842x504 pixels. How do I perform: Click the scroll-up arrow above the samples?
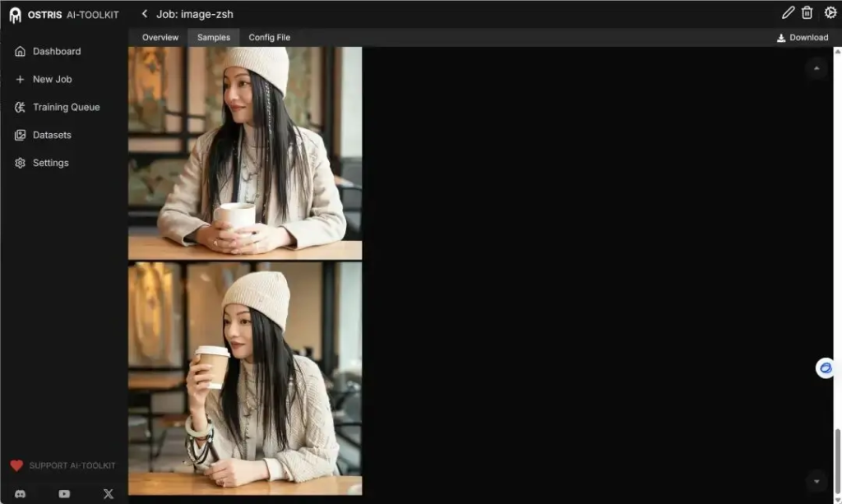816,69
